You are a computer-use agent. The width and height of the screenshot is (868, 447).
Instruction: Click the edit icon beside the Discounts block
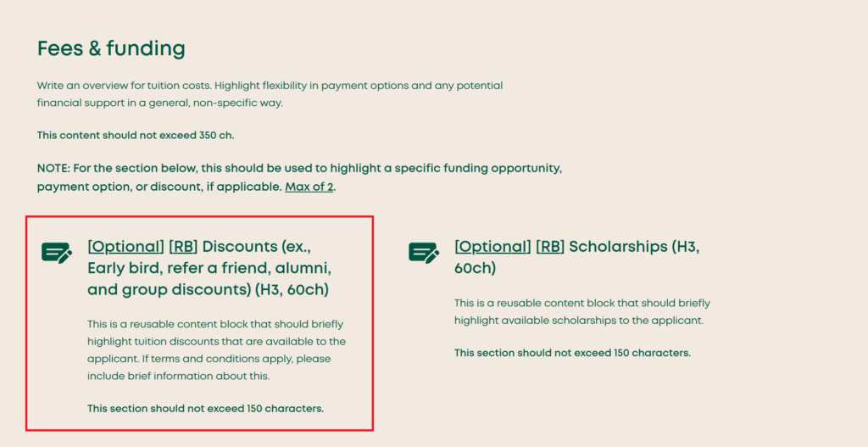[x=57, y=253]
